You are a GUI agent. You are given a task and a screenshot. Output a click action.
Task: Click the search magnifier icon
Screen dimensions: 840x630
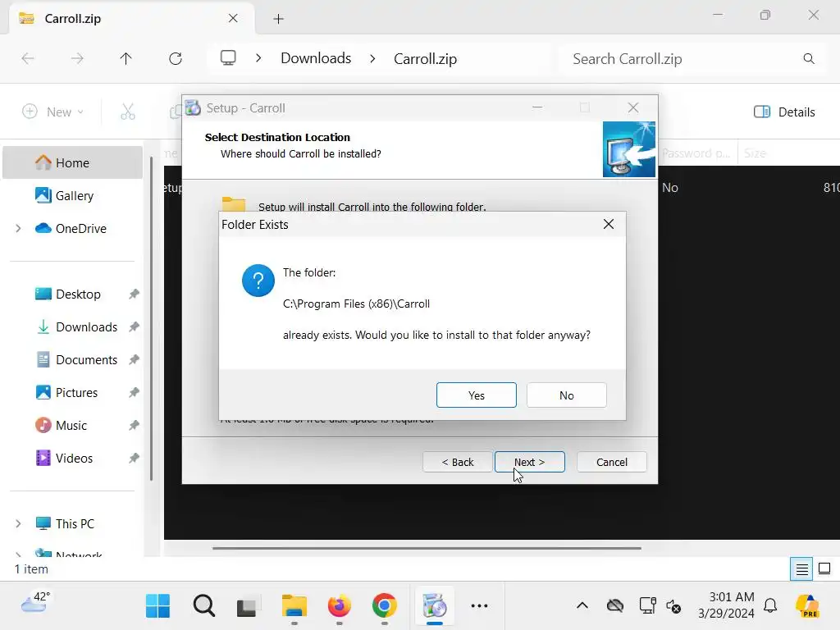point(809,58)
